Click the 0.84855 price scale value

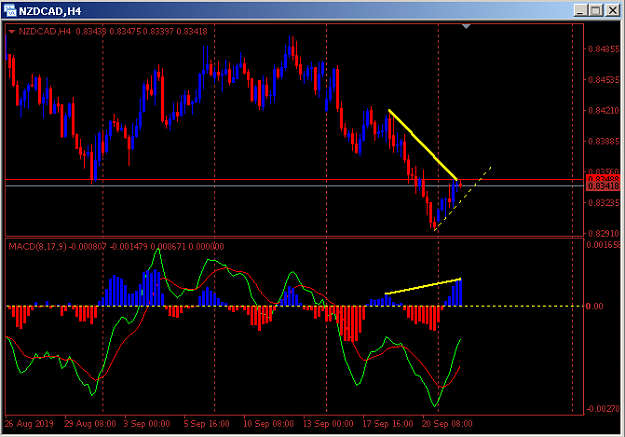[604, 49]
